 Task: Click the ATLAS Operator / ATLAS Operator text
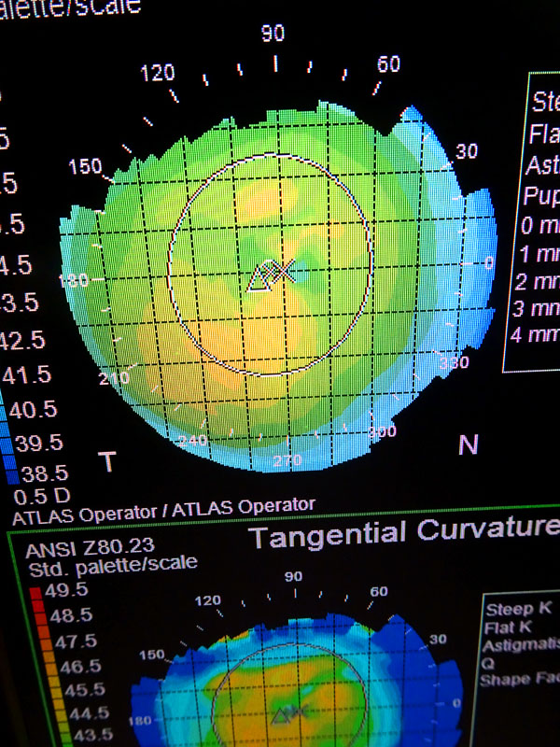pos(164,511)
